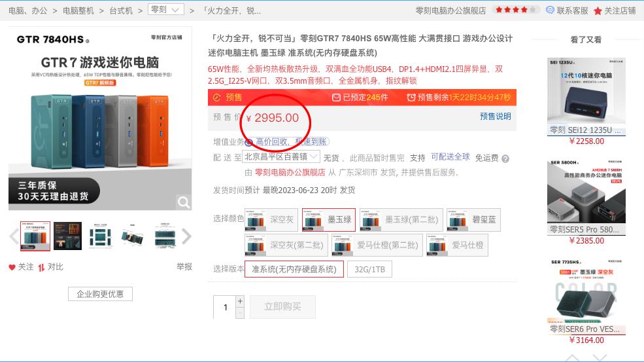This screenshot has height=362, width=644.
Task: Click the 高价回收, 极速到账 link
Action: tap(291, 142)
